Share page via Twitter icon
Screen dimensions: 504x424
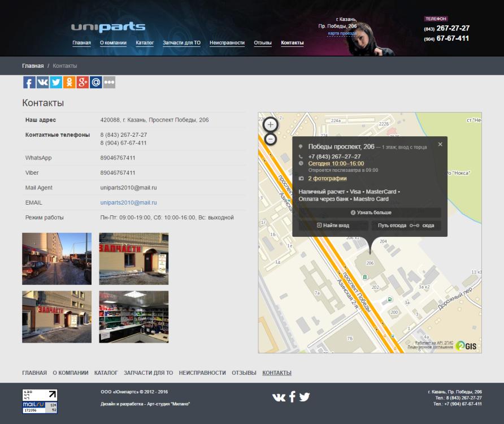(x=56, y=83)
